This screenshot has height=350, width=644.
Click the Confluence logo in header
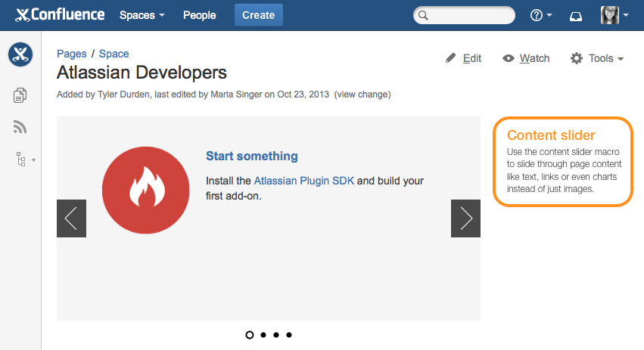(60, 15)
